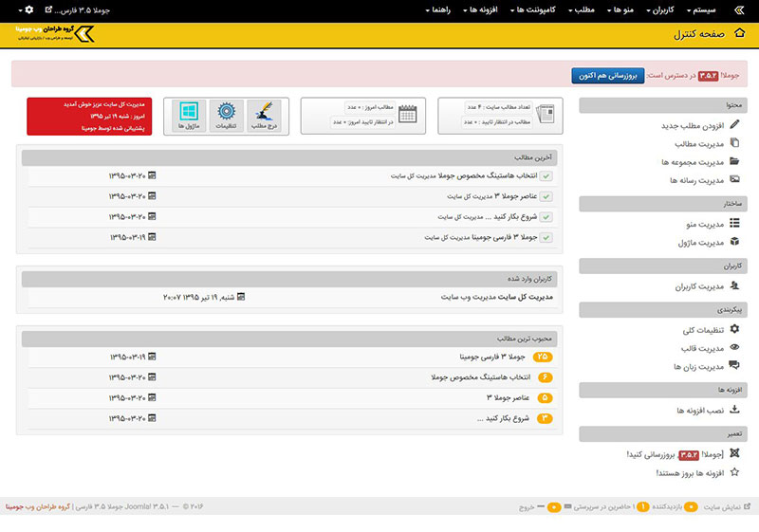Viewport: 759px width, 532px height.
Task: Open مدیریت زبان ها link
Action: pyautogui.click(x=699, y=367)
